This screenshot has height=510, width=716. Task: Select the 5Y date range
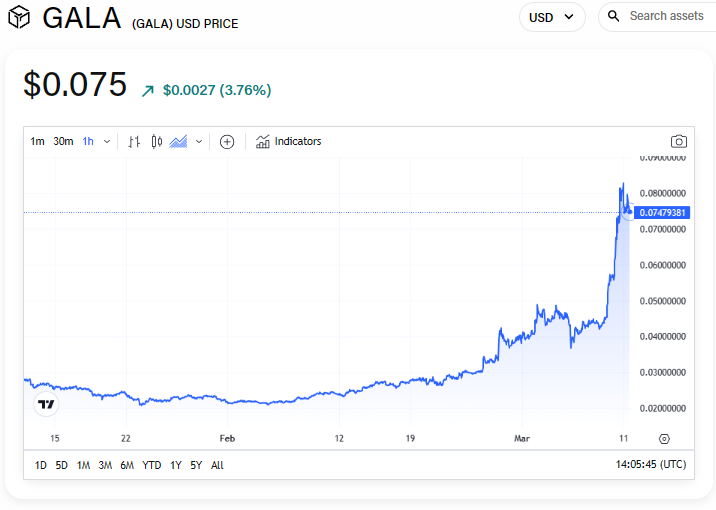click(x=196, y=465)
